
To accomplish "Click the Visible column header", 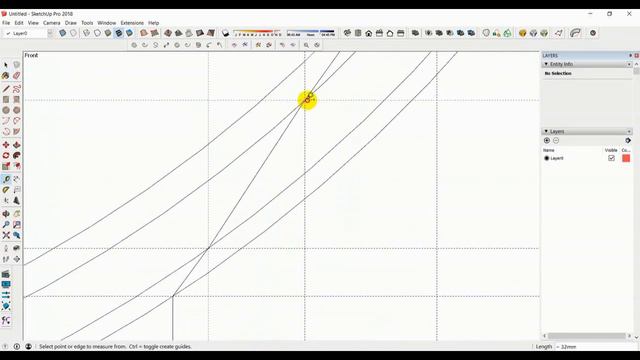I will (x=611, y=150).
